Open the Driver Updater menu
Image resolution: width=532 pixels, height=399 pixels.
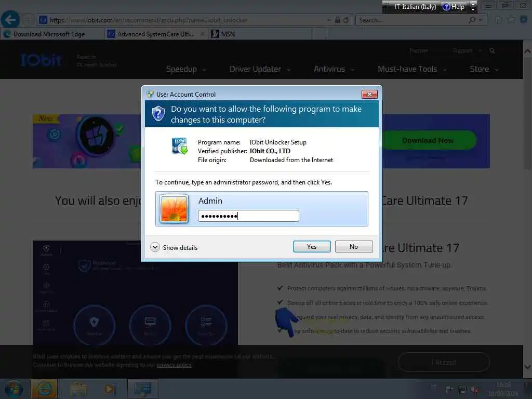pos(260,69)
